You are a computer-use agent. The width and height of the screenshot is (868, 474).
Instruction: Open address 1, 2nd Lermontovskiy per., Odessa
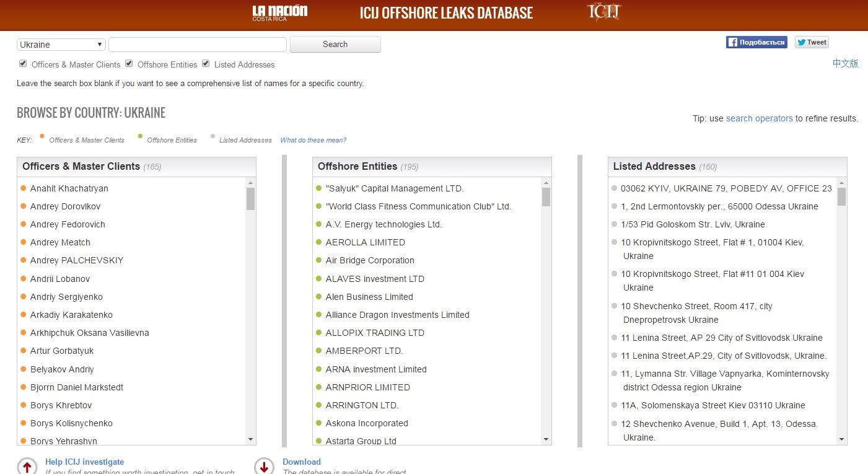719,206
